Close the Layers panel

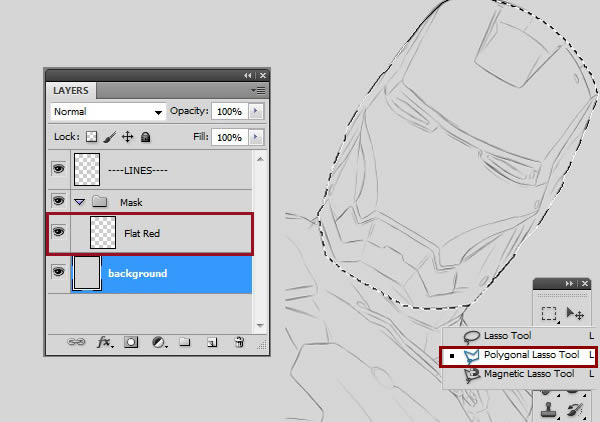coord(263,75)
